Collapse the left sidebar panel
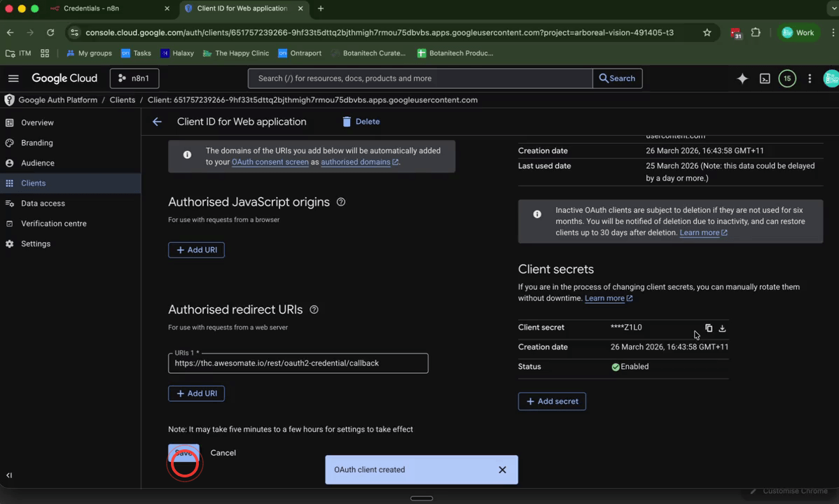 point(9,475)
